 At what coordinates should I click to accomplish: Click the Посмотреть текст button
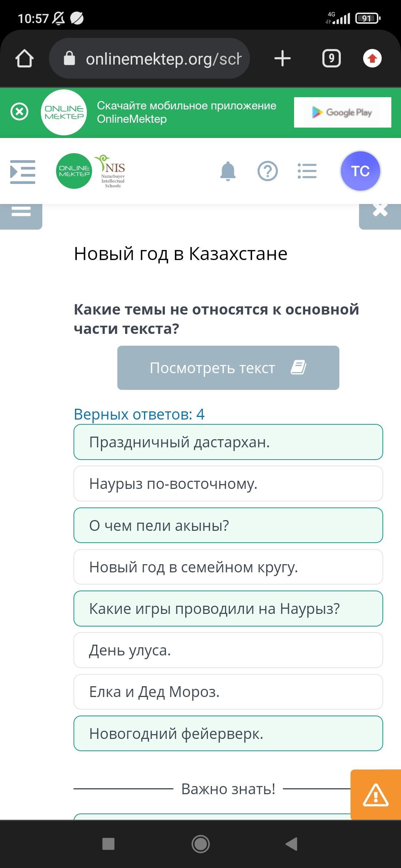[228, 368]
